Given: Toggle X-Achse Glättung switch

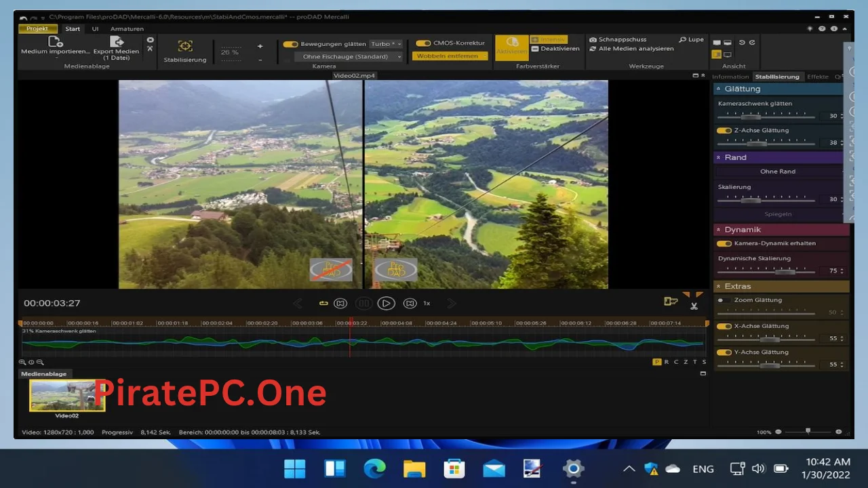Looking at the screenshot, I should click(724, 326).
